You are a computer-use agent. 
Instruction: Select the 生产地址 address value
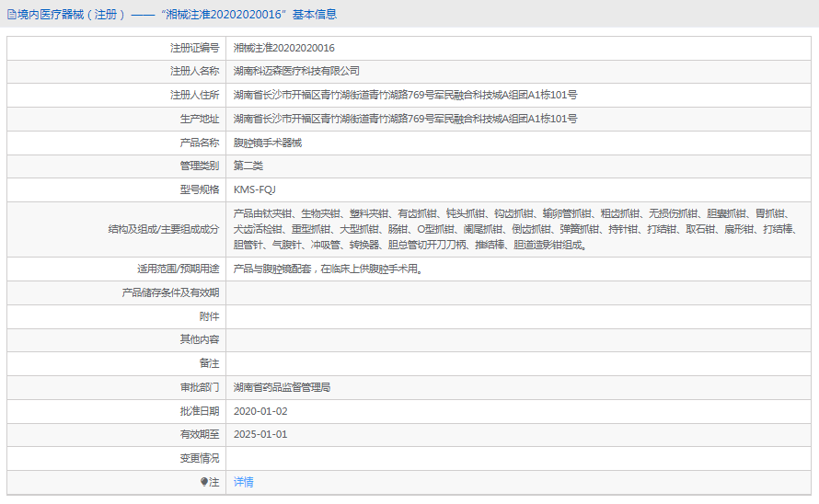point(405,119)
